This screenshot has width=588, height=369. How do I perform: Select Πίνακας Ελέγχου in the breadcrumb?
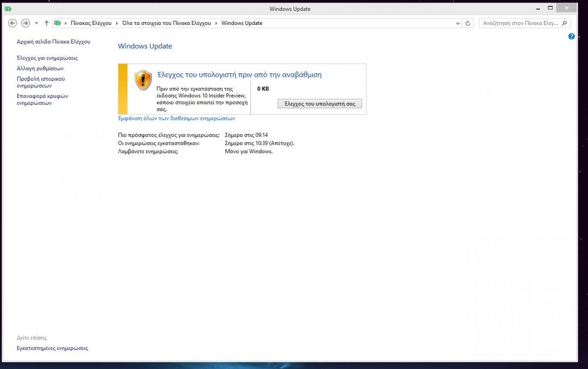(91, 23)
